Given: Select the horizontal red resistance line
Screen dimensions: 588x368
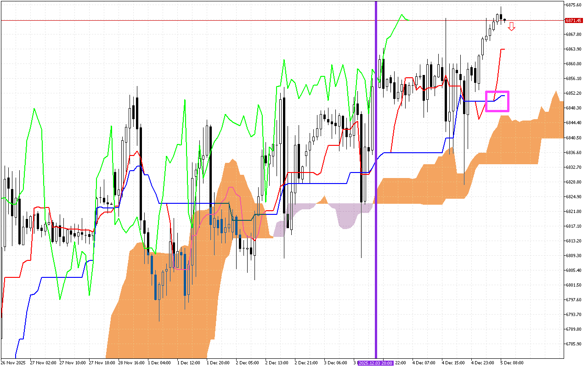Looking at the screenshot, I should tap(230, 20).
